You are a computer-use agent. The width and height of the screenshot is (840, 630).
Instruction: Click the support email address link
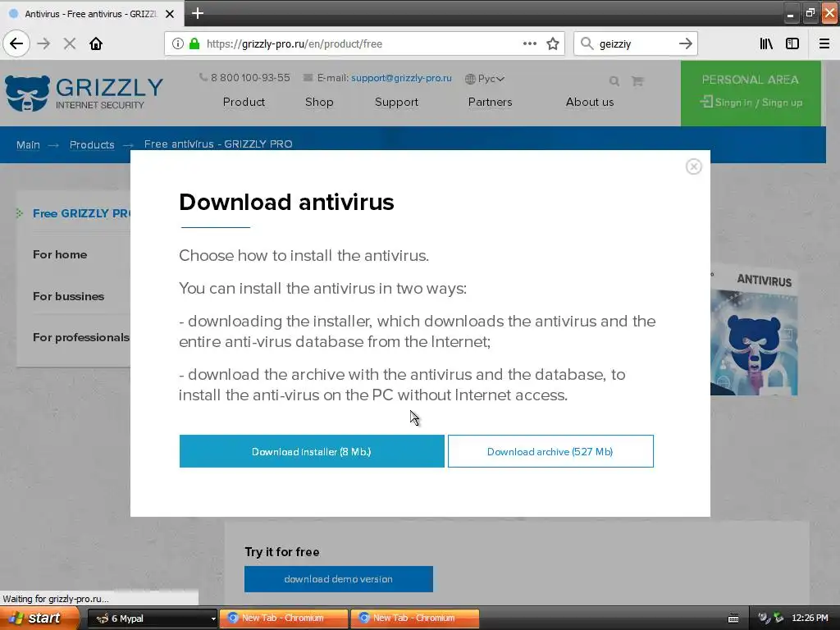coord(401,78)
